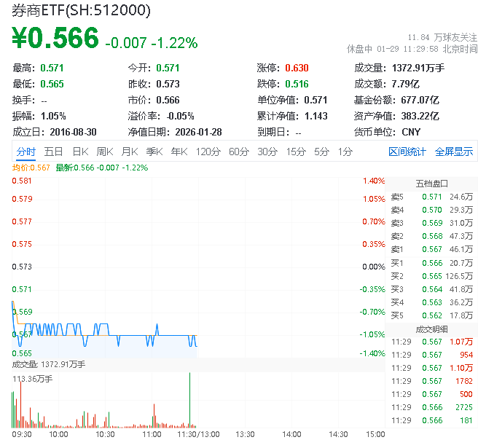Switch to the 分时 intraday chart tab
This screenshot has width=478, height=448.
click(x=26, y=152)
